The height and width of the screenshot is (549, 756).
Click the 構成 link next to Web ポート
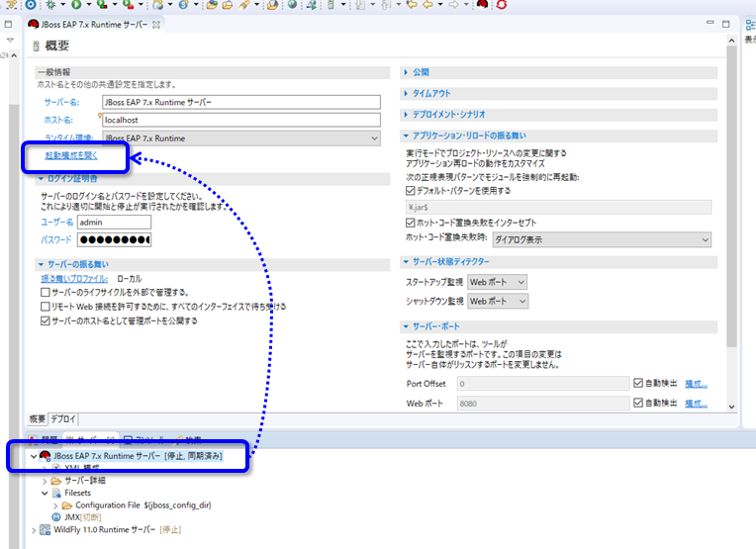tap(697, 403)
